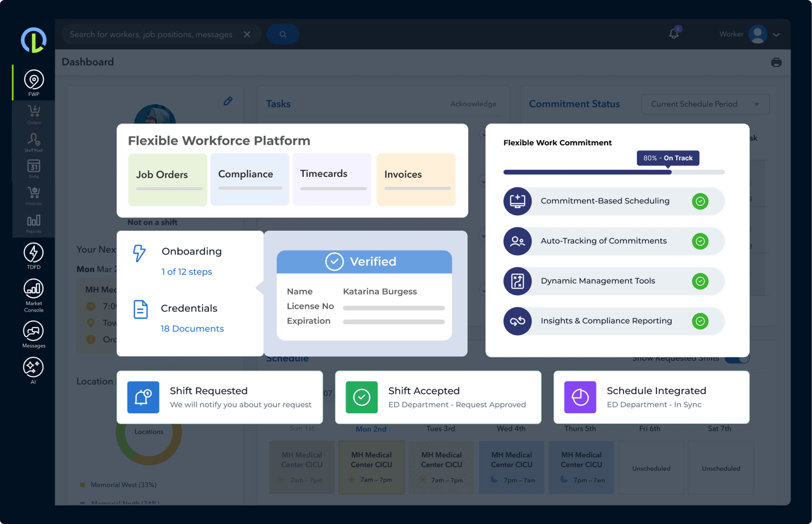Open Mon 2nd MH Medical Center shift

click(371, 468)
